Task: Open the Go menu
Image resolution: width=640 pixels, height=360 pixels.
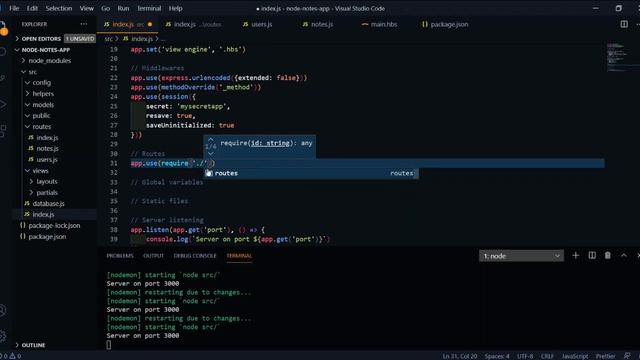Action: click(105, 8)
